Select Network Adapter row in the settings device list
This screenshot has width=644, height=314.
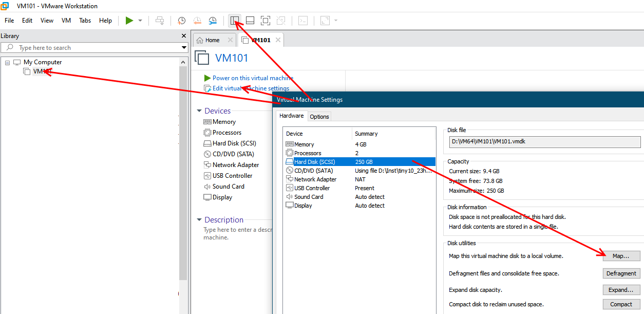(359, 179)
